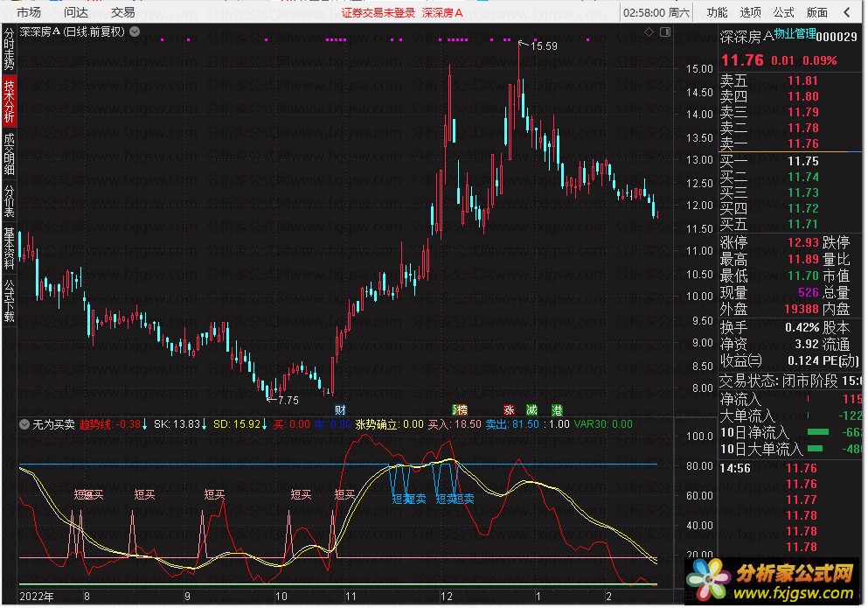
Task: Click 最低 value 11.70
Action: pyautogui.click(x=802, y=276)
